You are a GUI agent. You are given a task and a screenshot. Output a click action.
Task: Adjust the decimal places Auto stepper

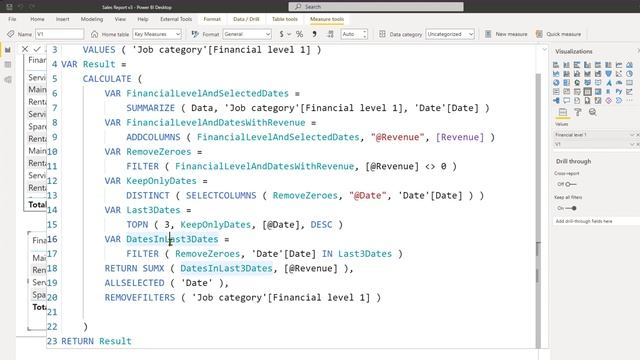(364, 34)
